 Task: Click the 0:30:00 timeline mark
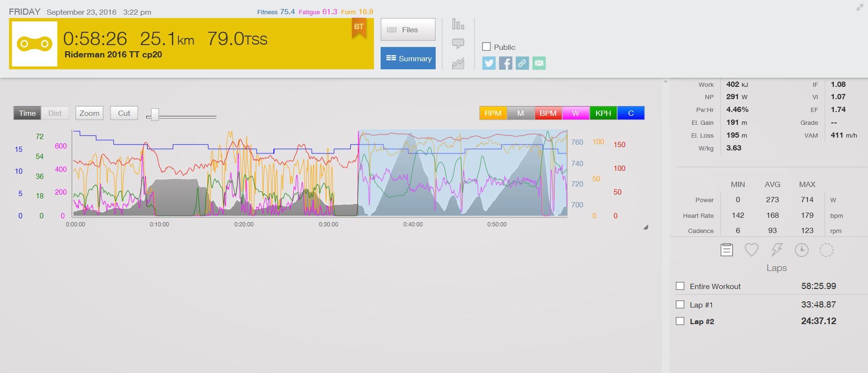328,224
